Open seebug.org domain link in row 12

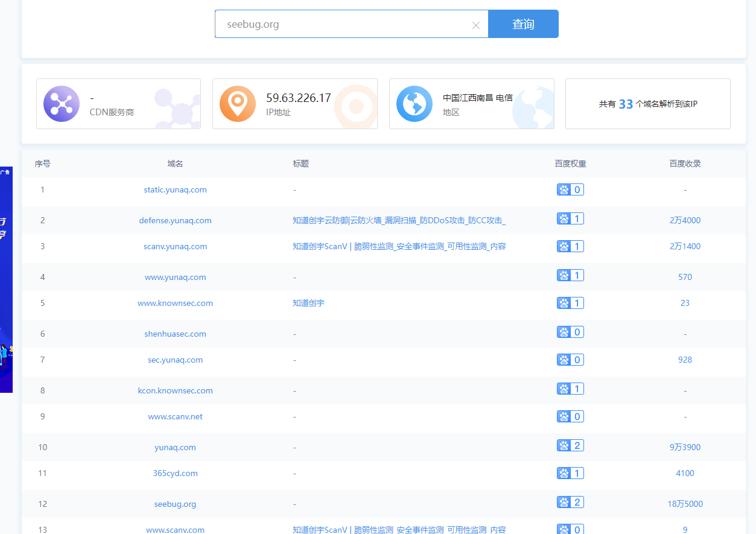pyautogui.click(x=175, y=504)
